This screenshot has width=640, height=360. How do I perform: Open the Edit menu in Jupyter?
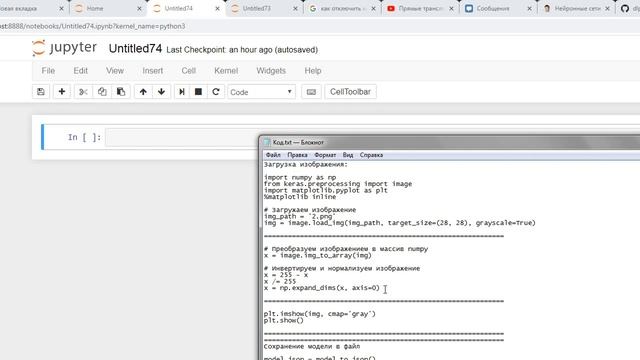[x=80, y=71]
